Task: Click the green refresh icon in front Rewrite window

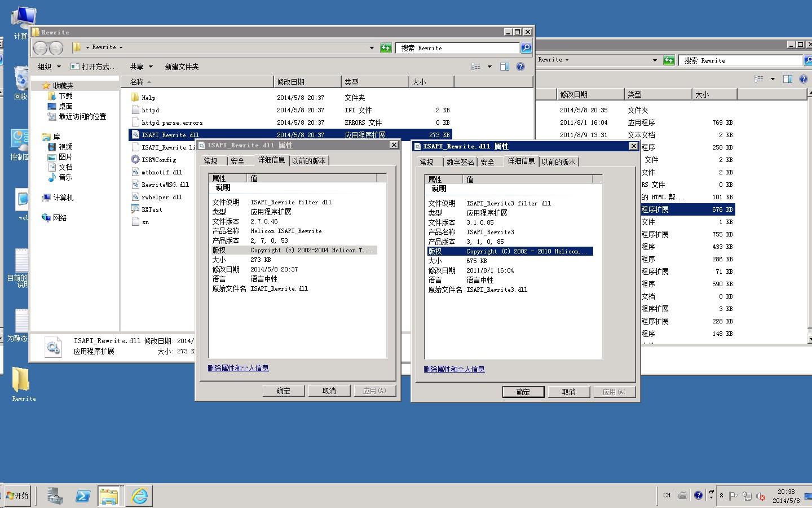Action: coord(386,48)
